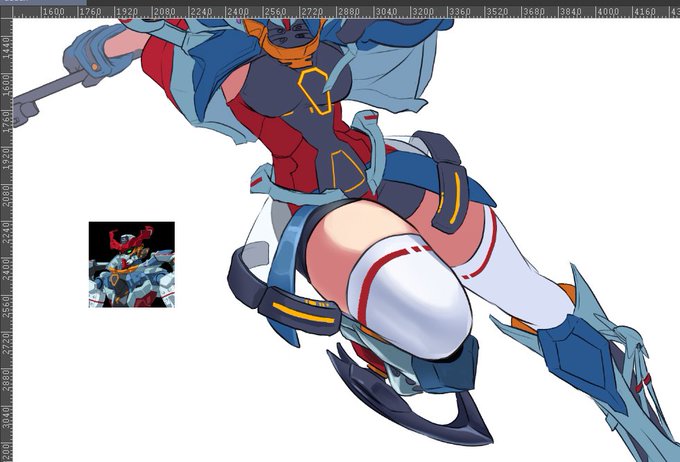Click the 3200 mark on the horizontal ruler

click(x=423, y=12)
